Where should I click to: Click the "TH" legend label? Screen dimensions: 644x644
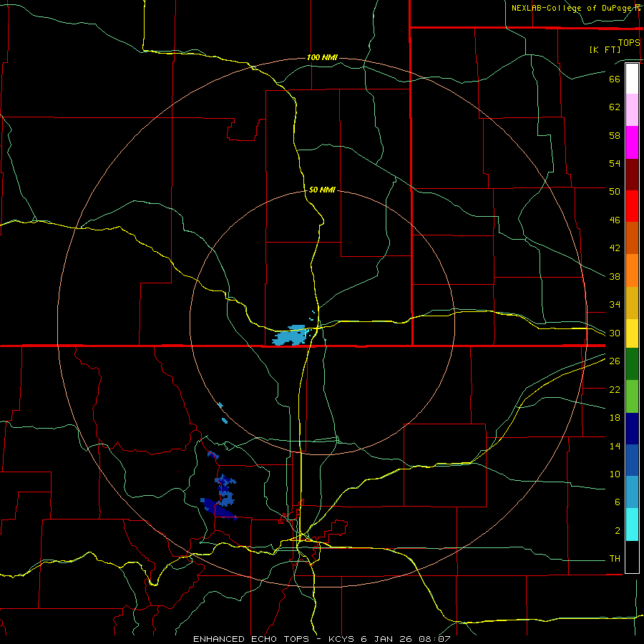pyautogui.click(x=615, y=559)
